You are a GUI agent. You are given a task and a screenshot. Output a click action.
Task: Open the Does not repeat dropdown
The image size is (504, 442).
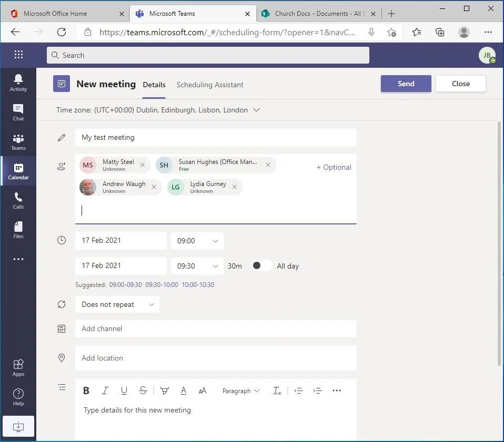117,304
